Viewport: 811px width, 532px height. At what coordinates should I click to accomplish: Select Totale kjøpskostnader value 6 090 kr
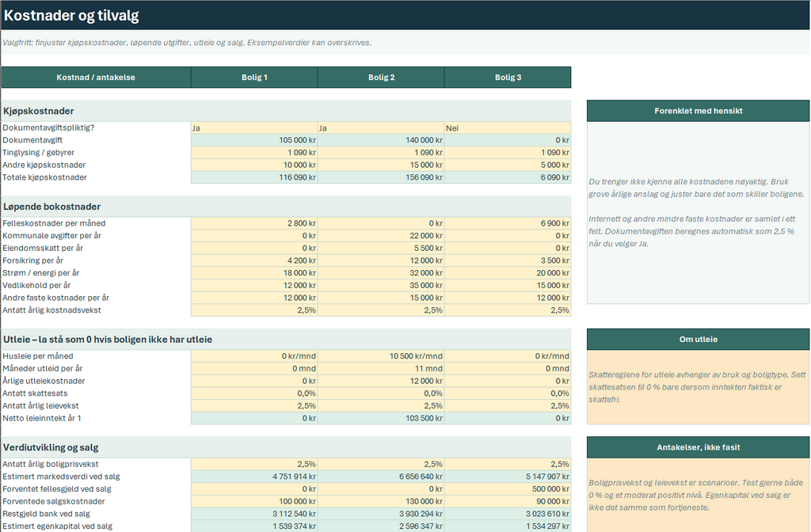508,177
